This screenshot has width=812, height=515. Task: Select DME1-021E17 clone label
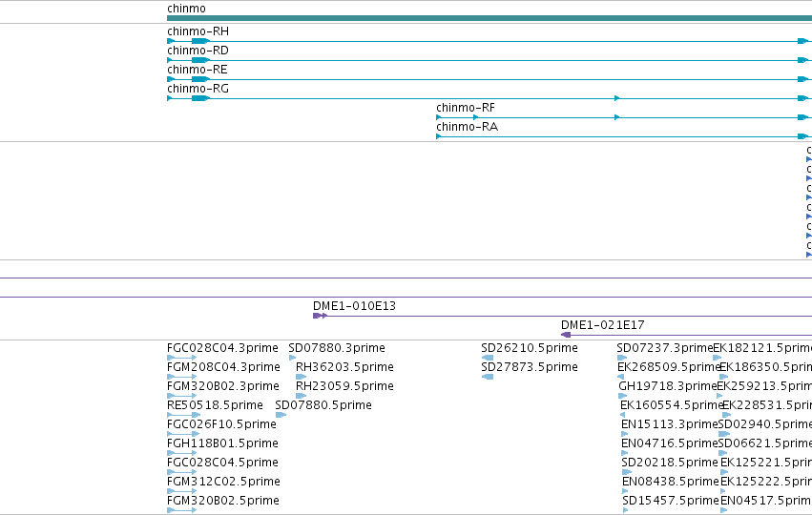603,325
